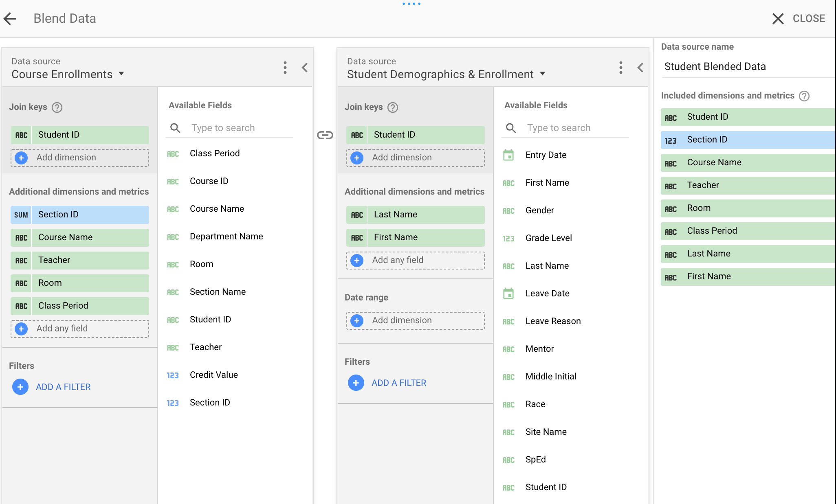
Task: Select Grade Level available field
Action: [x=549, y=238]
